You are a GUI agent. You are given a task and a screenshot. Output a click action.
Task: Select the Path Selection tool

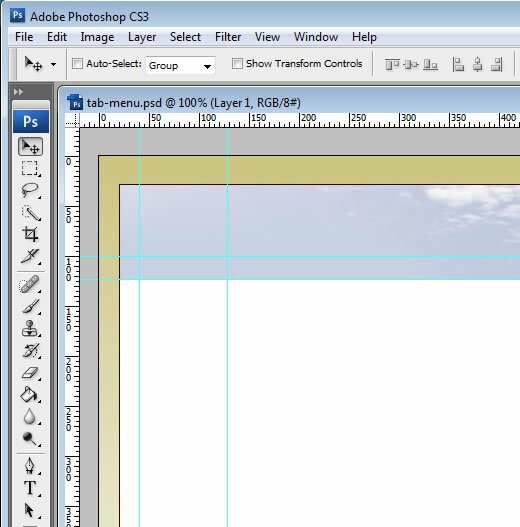coord(30,510)
